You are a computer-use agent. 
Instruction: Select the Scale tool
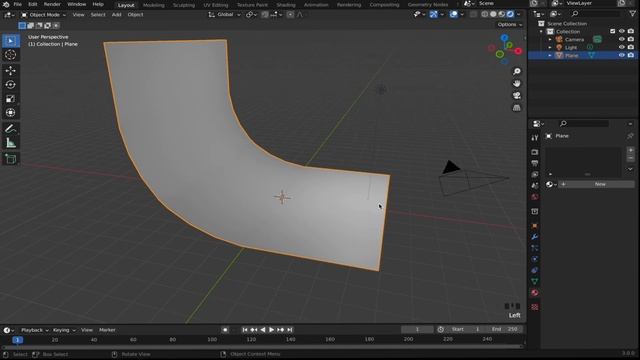11,98
